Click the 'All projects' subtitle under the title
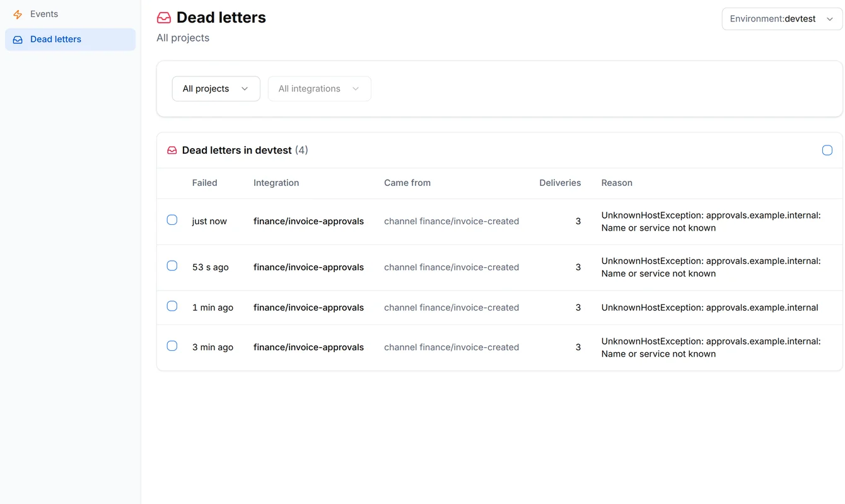The height and width of the screenshot is (504, 845). click(x=183, y=38)
